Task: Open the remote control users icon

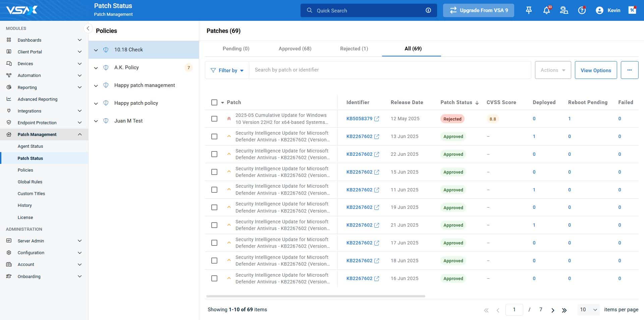Action: pyautogui.click(x=564, y=10)
